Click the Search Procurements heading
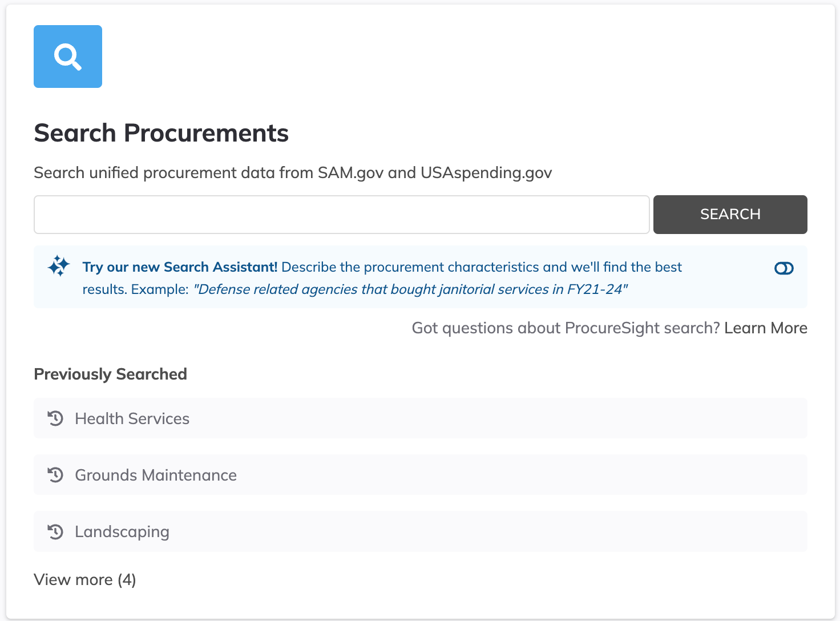 (x=161, y=133)
